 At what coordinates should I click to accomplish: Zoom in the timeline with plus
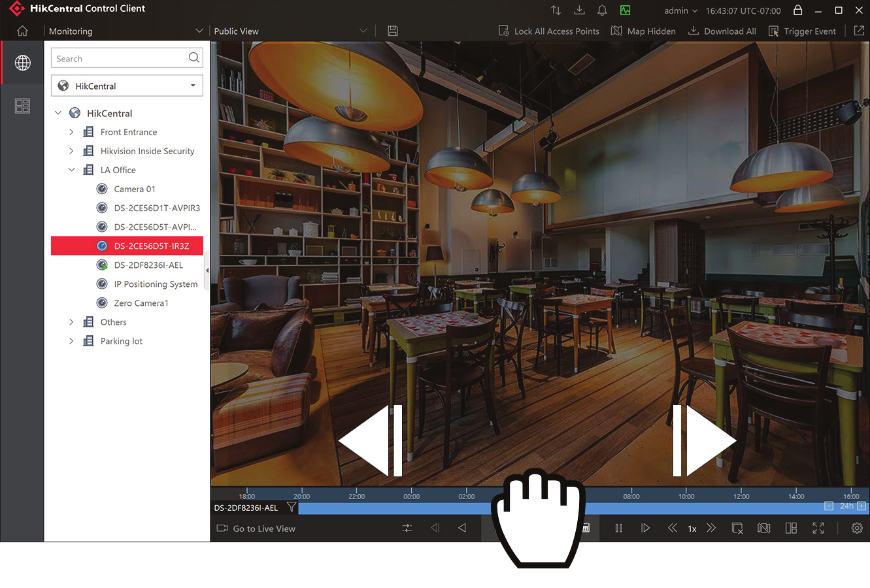(862, 506)
